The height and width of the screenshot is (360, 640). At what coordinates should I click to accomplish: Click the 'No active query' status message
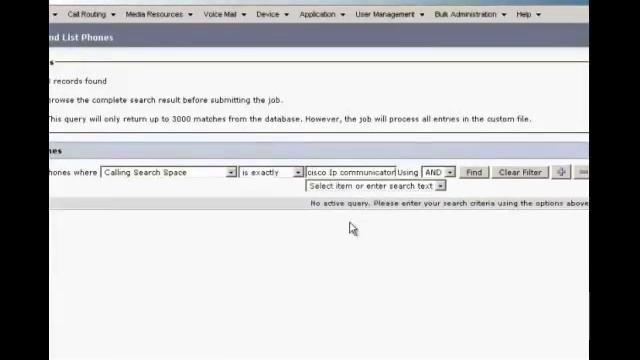tap(449, 203)
